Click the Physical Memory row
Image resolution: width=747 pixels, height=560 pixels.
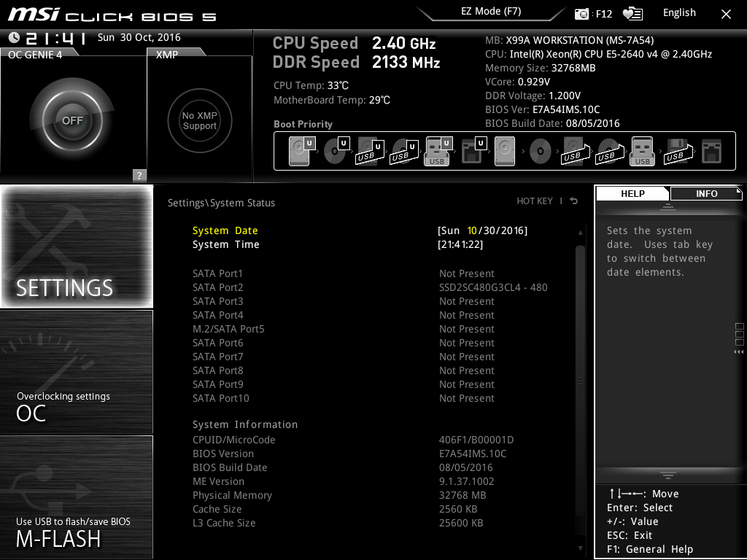(339, 495)
